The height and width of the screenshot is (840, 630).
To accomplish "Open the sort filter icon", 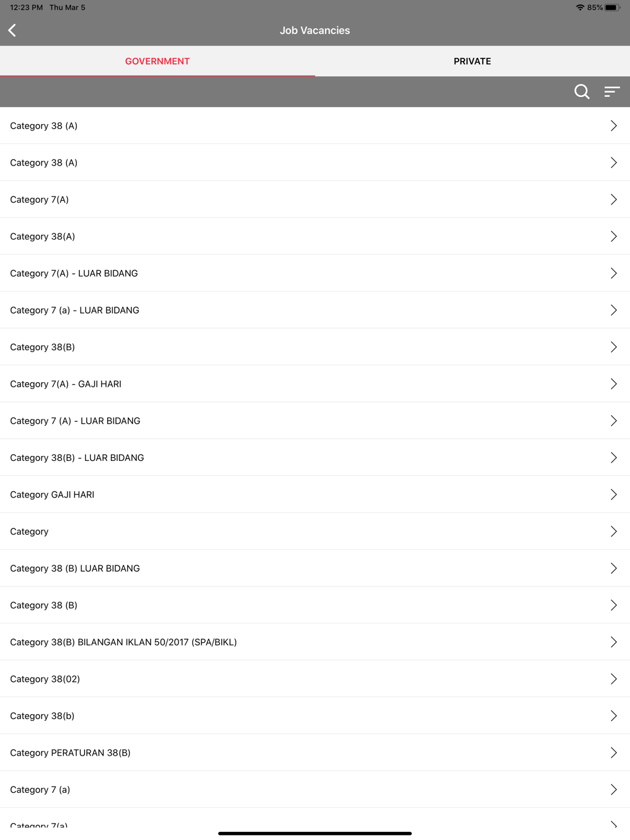I will tap(612, 92).
